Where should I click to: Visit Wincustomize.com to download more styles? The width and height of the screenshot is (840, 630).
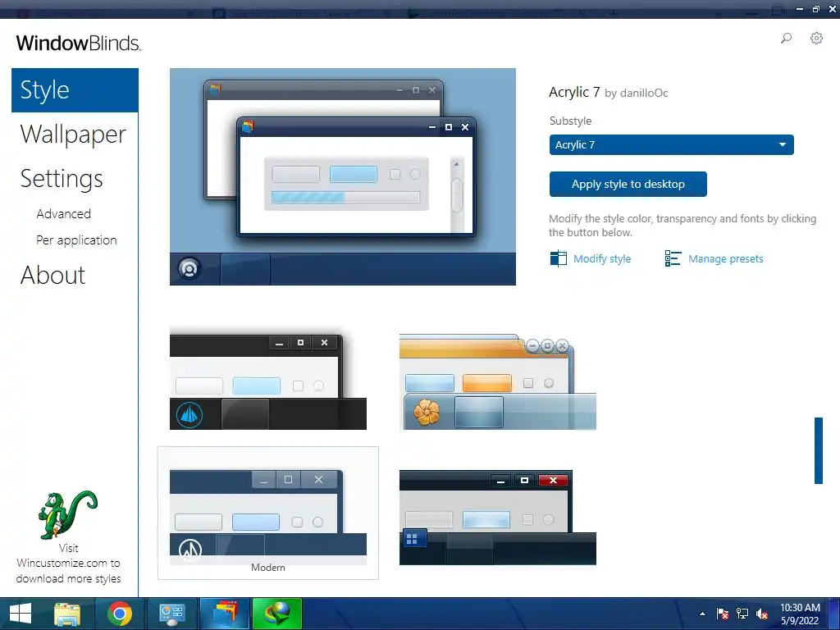(x=68, y=563)
